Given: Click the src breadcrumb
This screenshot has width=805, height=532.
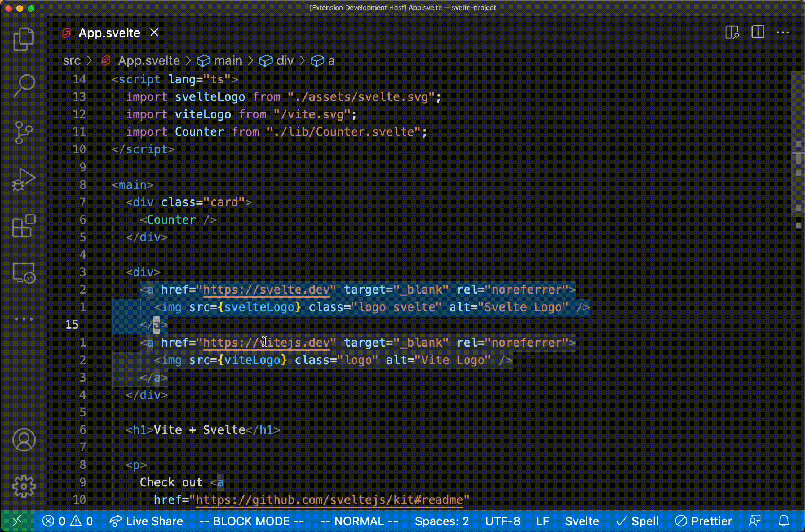Looking at the screenshot, I should click(x=72, y=60).
